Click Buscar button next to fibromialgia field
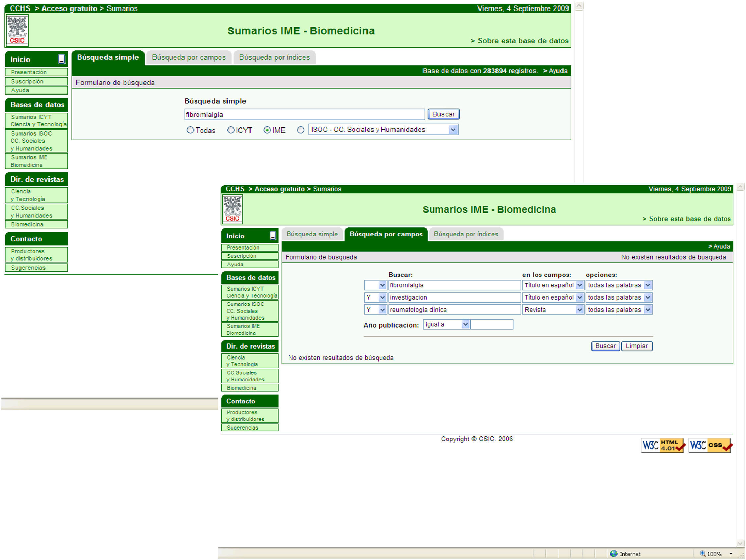 click(x=443, y=114)
